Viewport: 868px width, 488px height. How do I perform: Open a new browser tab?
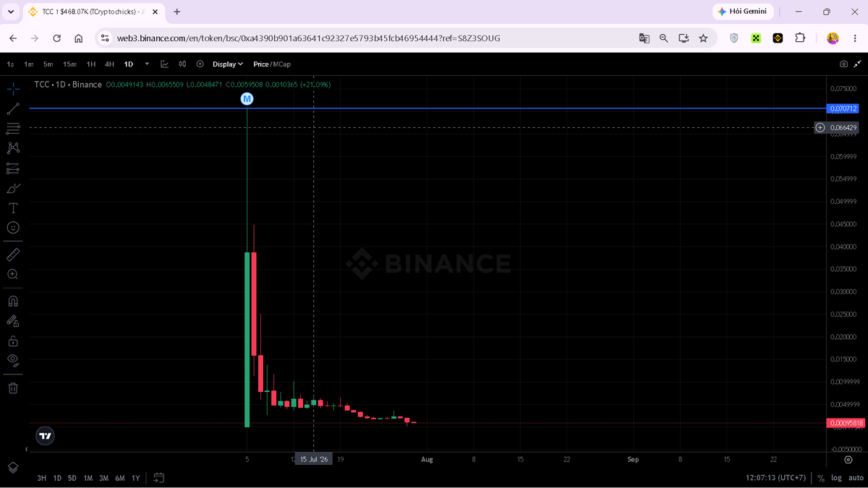pyautogui.click(x=177, y=12)
